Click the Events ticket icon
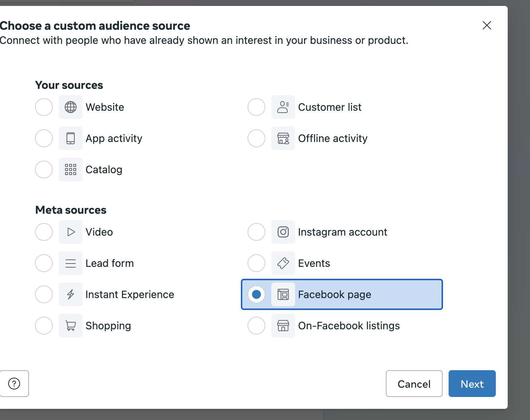 [x=283, y=263]
